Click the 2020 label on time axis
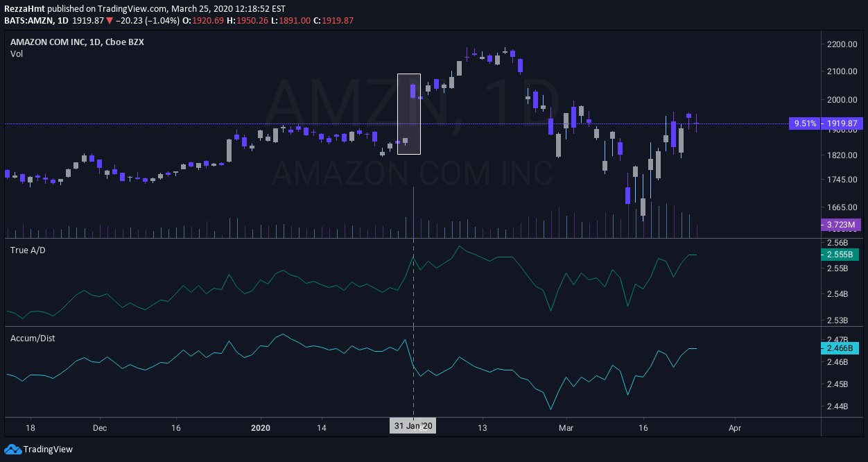The width and height of the screenshot is (868, 462). point(261,428)
